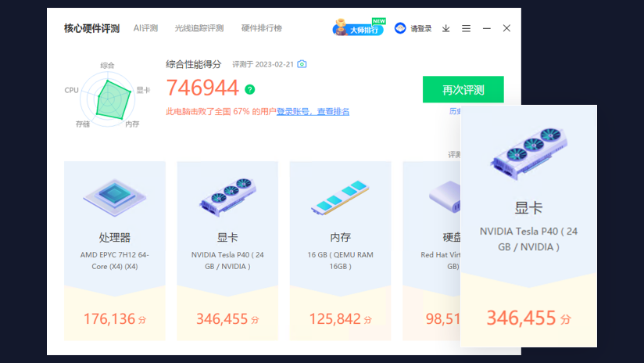Viewport: 644px width, 363px height.
Task: Open the 登录账号，查看排名 link
Action: (313, 111)
